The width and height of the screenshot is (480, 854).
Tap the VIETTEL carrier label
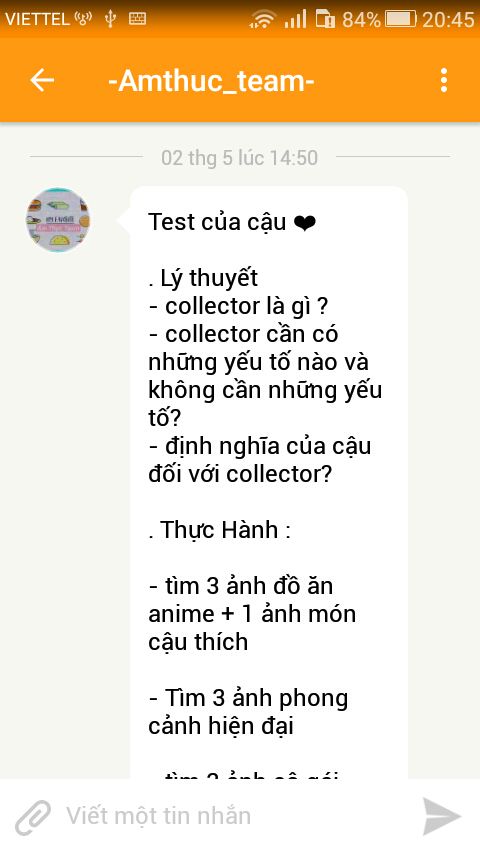[38, 20]
